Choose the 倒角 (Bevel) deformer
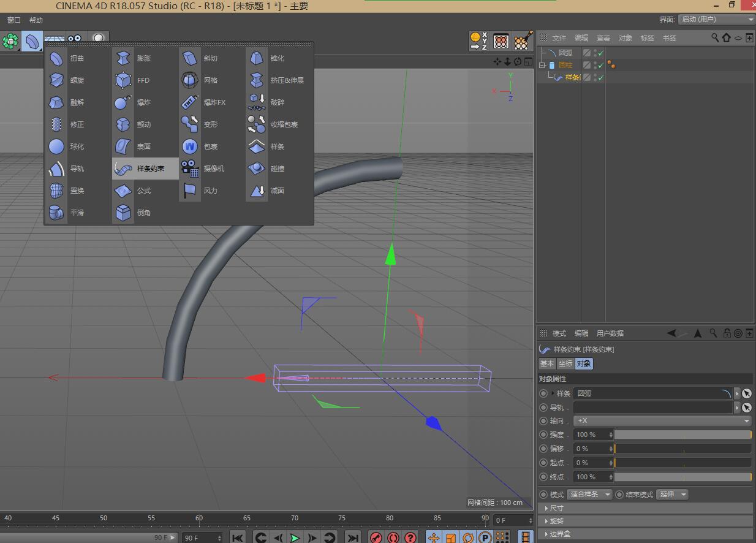This screenshot has height=543, width=756. 123,213
